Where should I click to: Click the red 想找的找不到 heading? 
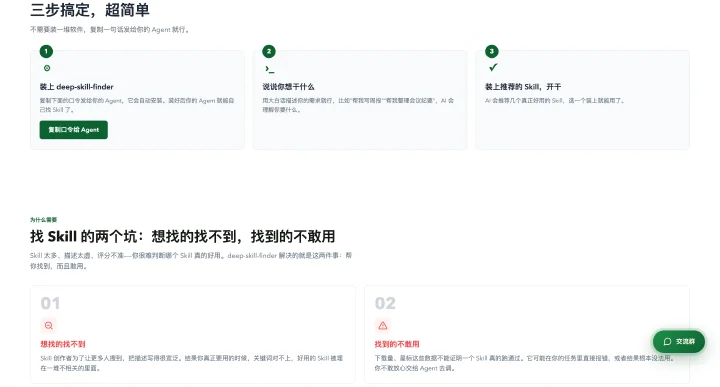point(63,344)
